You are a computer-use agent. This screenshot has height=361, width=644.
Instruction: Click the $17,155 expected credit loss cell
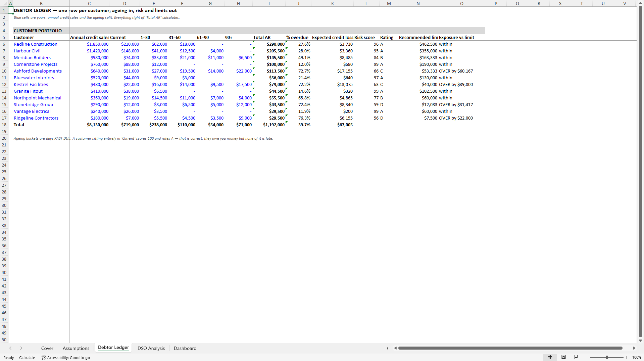[x=332, y=71]
